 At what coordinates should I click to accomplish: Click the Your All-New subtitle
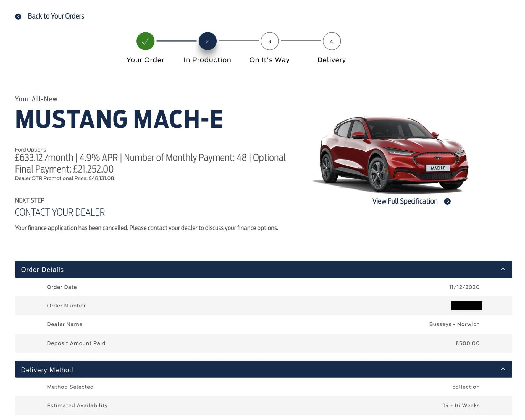[x=36, y=99]
